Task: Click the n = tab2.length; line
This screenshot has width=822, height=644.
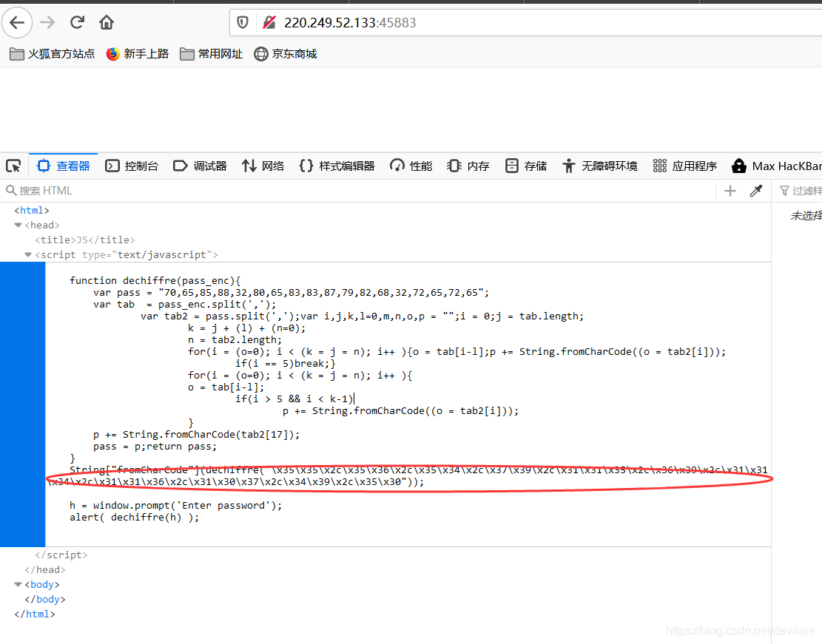Action: pos(235,339)
